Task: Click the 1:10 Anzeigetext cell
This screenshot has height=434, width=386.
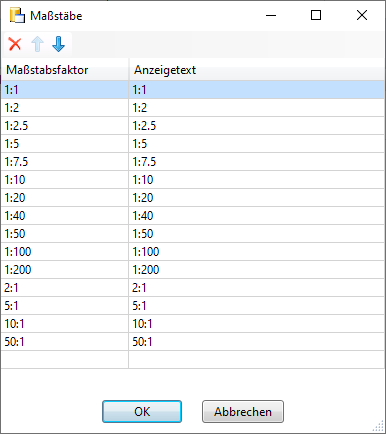Action: tap(256, 180)
